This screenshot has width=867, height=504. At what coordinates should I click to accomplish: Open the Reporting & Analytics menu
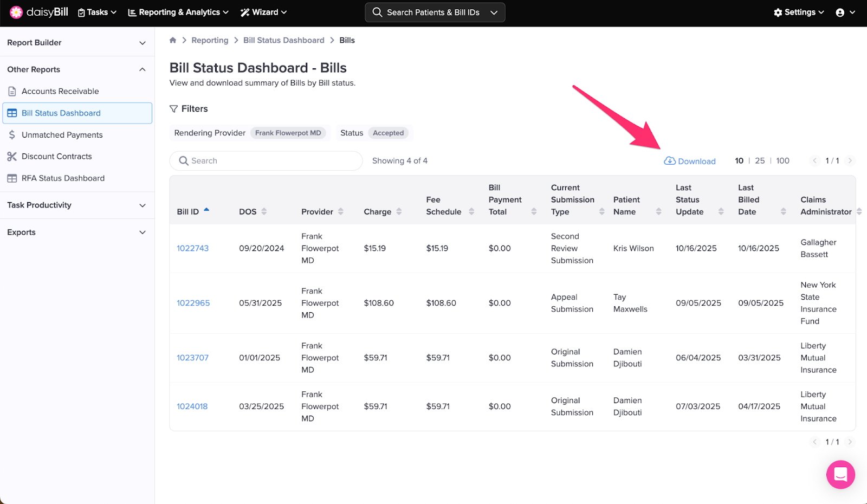tap(178, 12)
